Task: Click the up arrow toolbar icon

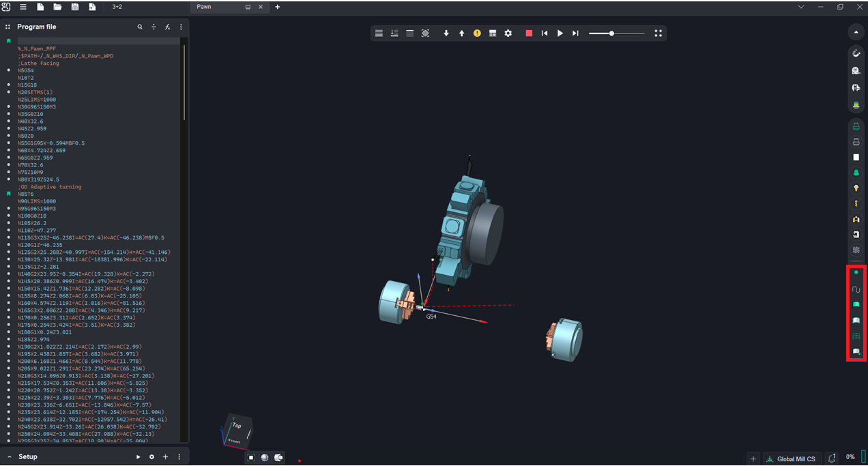Action: coord(461,33)
